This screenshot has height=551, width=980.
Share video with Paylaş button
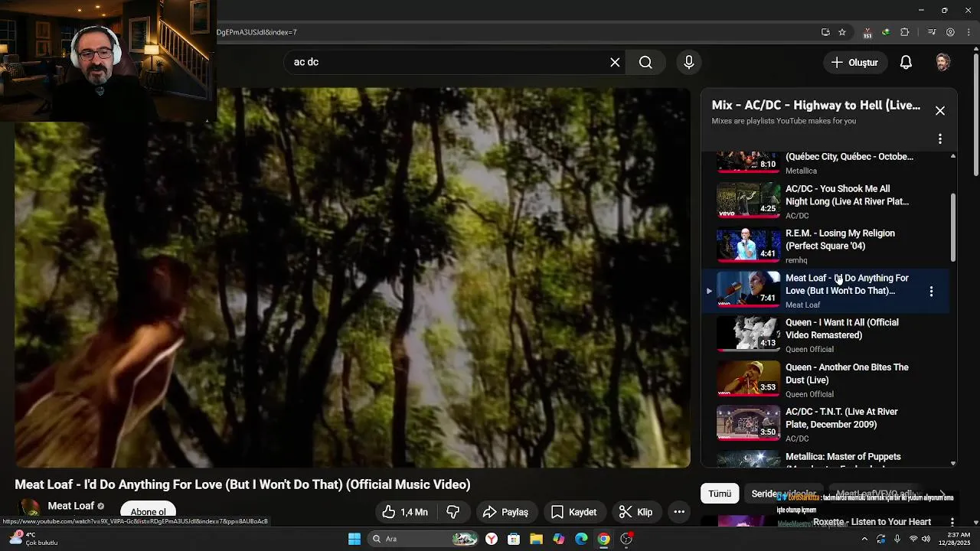pyautogui.click(x=505, y=512)
